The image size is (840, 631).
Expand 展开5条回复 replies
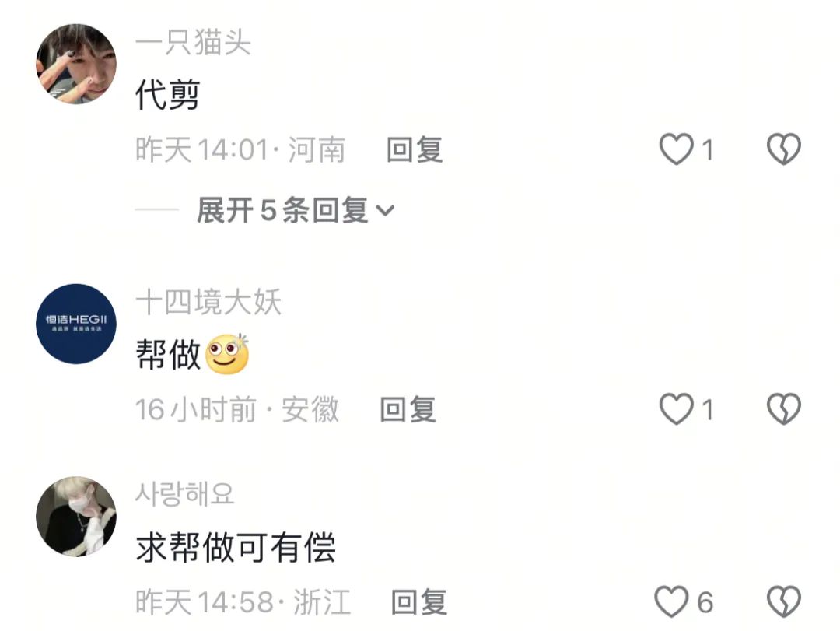click(x=296, y=209)
